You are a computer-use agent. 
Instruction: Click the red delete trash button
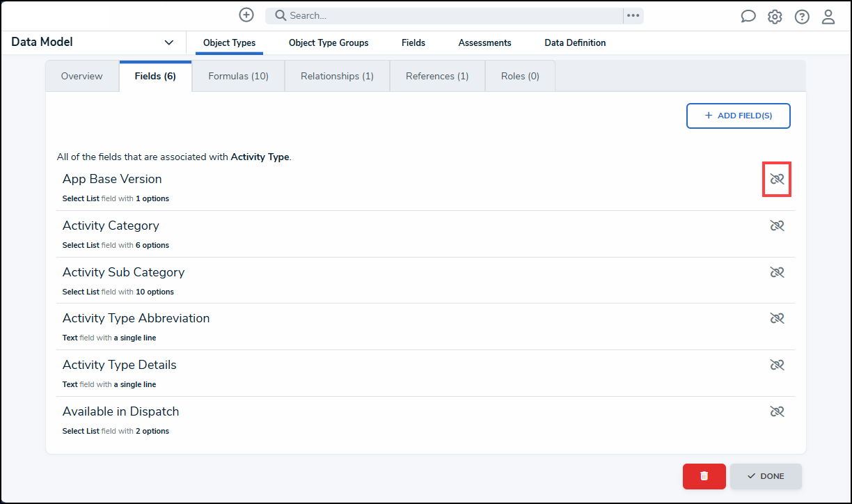coord(704,476)
